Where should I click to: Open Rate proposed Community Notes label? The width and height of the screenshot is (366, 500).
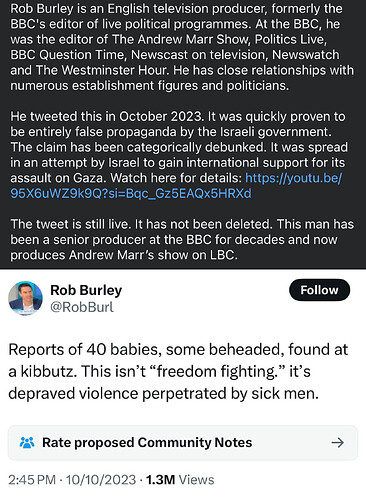(147, 443)
